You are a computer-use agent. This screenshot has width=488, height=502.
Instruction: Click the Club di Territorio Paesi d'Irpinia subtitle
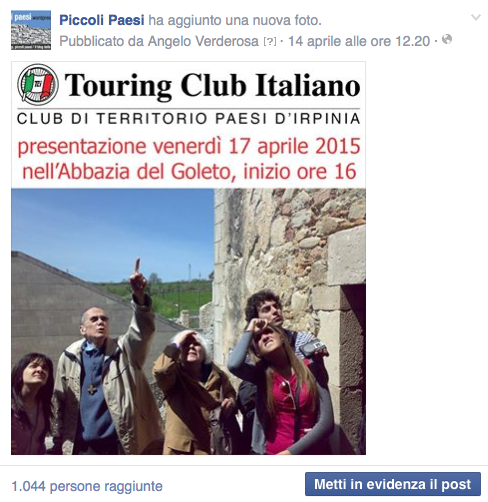(189, 118)
